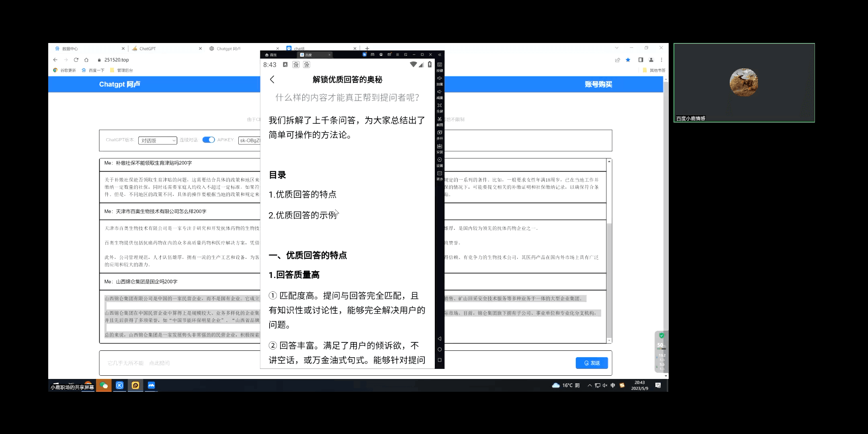Click the emulator mail message icon
The height and width of the screenshot is (434, 868).
point(389,55)
